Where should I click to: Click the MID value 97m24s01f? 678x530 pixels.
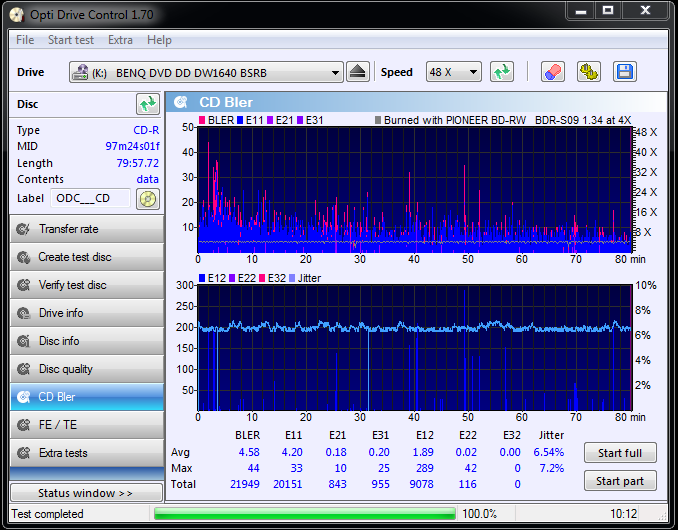(x=132, y=146)
